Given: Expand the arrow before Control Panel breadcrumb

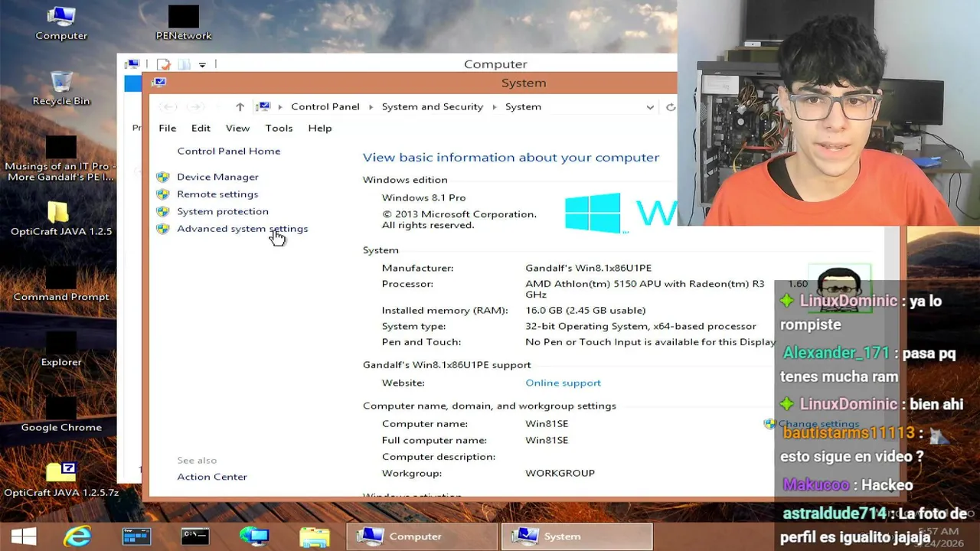Looking at the screenshot, I should (280, 107).
